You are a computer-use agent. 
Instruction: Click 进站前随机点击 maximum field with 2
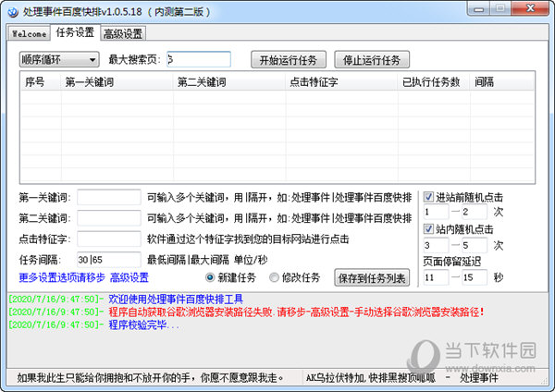tap(475, 212)
